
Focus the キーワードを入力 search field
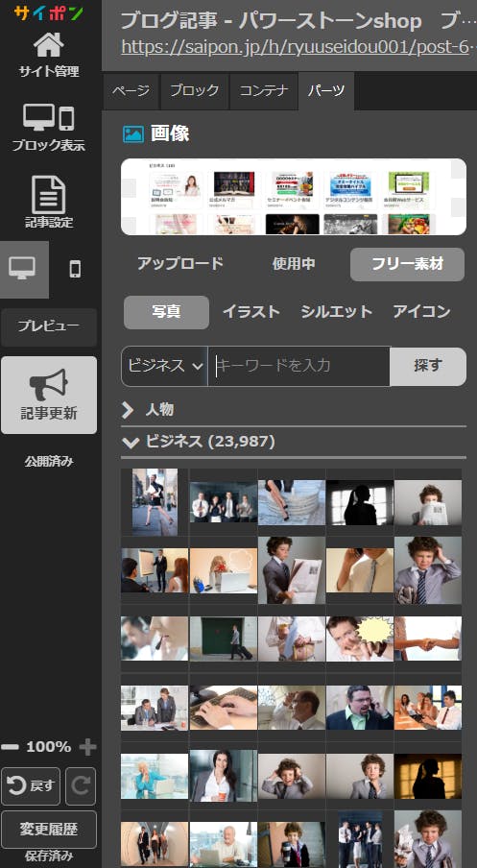(x=299, y=366)
